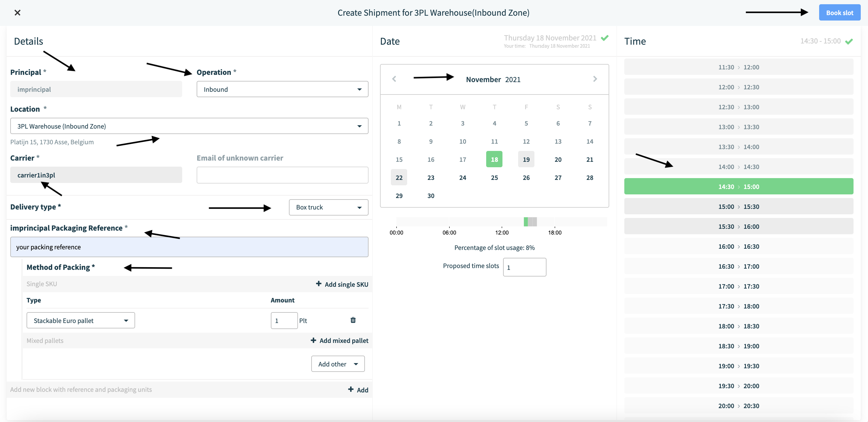The width and height of the screenshot is (868, 422).
Task: Pick November 25 on the calendar
Action: 494,177
